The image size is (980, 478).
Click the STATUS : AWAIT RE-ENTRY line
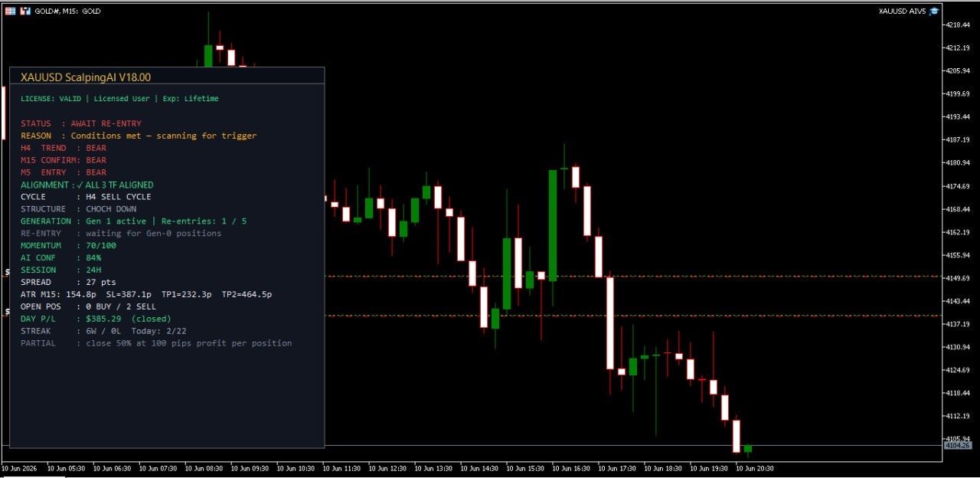tap(81, 123)
